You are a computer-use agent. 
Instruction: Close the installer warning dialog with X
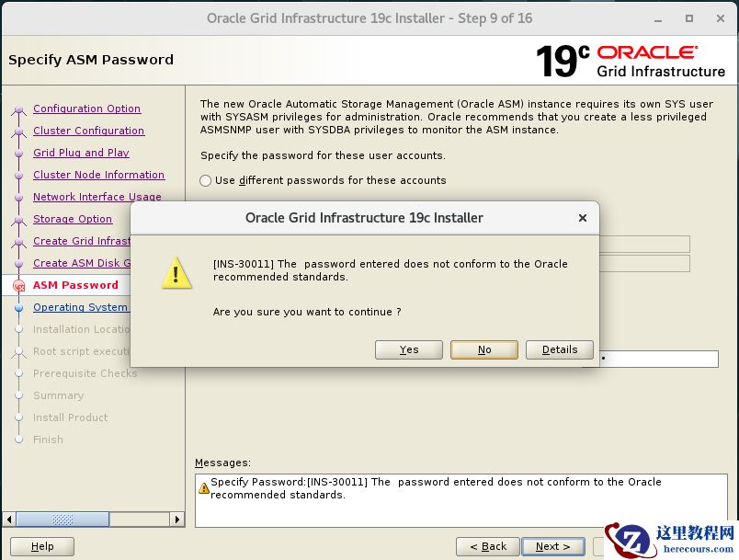pyautogui.click(x=583, y=218)
